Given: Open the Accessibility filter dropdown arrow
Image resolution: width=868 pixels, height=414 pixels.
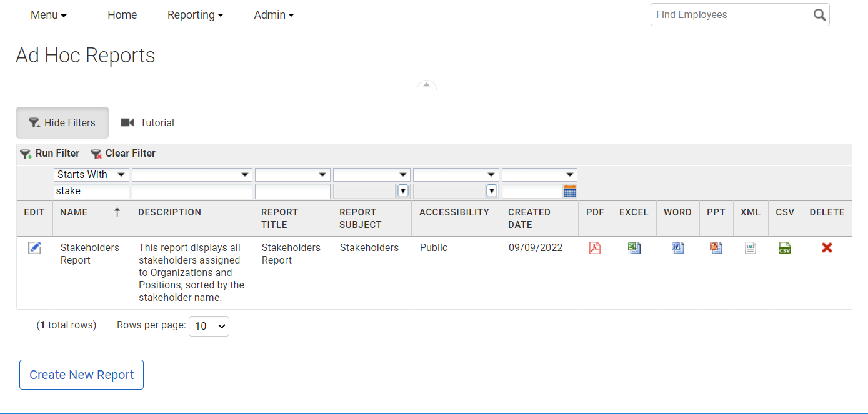Looking at the screenshot, I should pos(492,190).
